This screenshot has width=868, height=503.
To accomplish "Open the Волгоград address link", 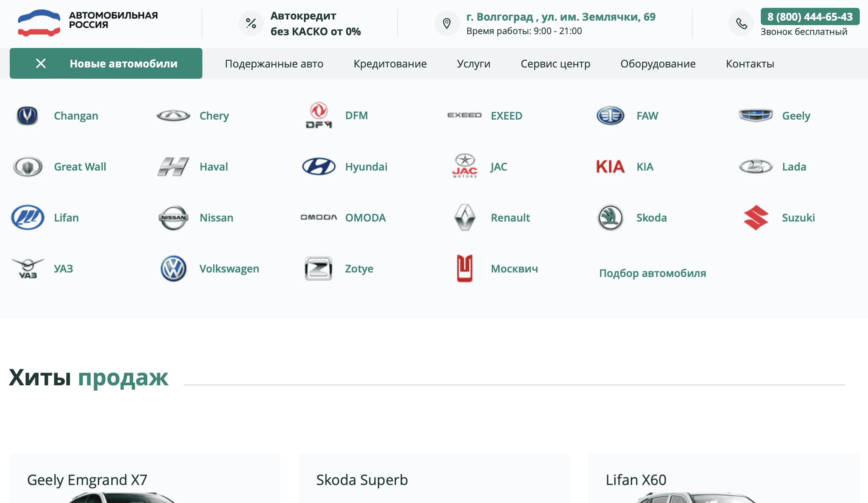I will [x=561, y=17].
